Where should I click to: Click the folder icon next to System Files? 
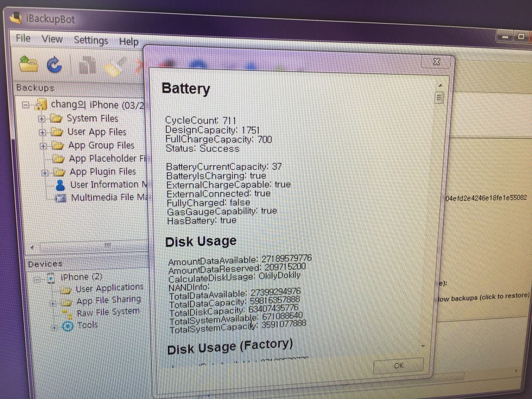tap(56, 118)
